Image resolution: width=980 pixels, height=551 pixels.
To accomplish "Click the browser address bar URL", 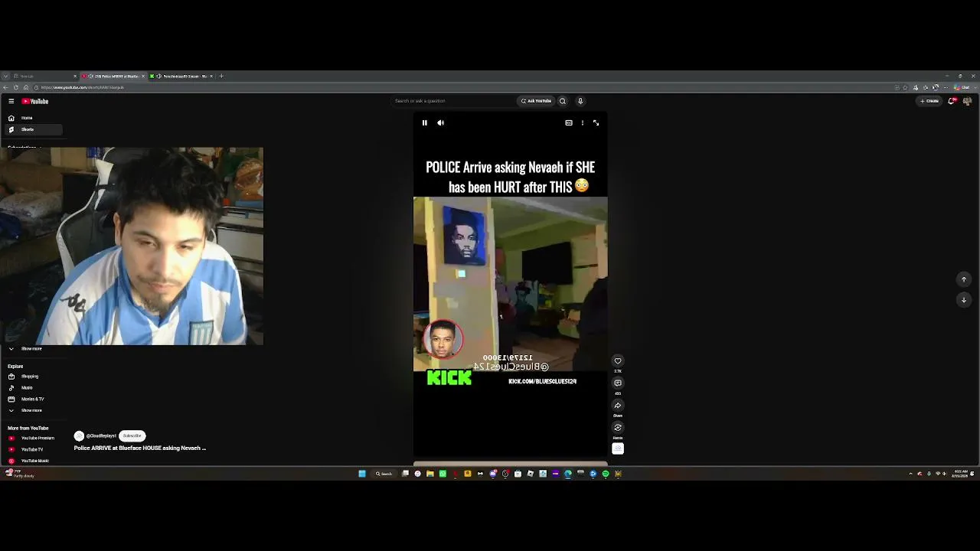I will [x=83, y=87].
